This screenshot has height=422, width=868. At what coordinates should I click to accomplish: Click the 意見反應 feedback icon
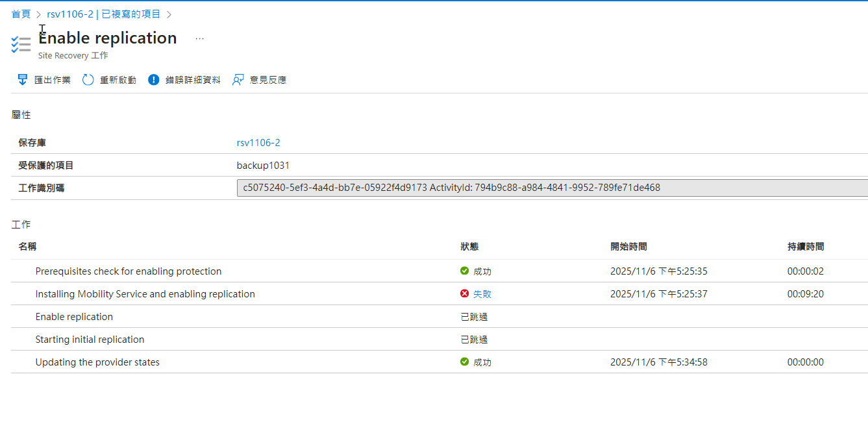238,79
